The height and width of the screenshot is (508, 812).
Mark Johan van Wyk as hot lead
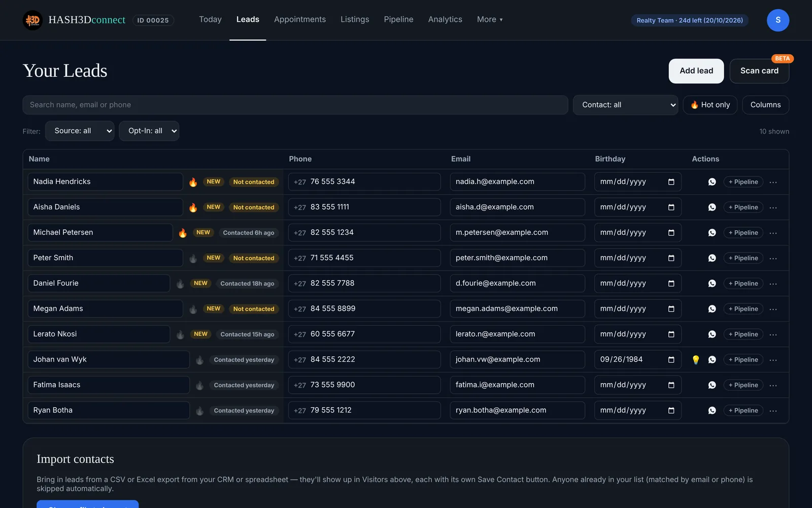point(200,360)
